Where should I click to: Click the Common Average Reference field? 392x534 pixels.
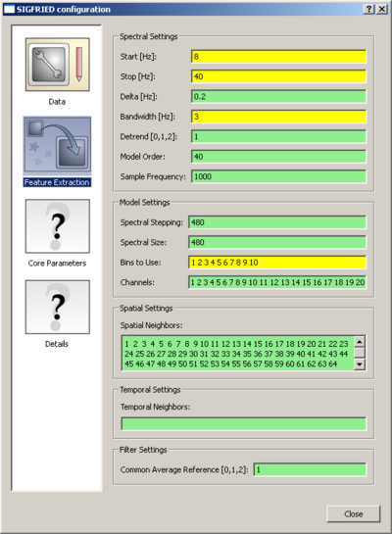pos(310,469)
